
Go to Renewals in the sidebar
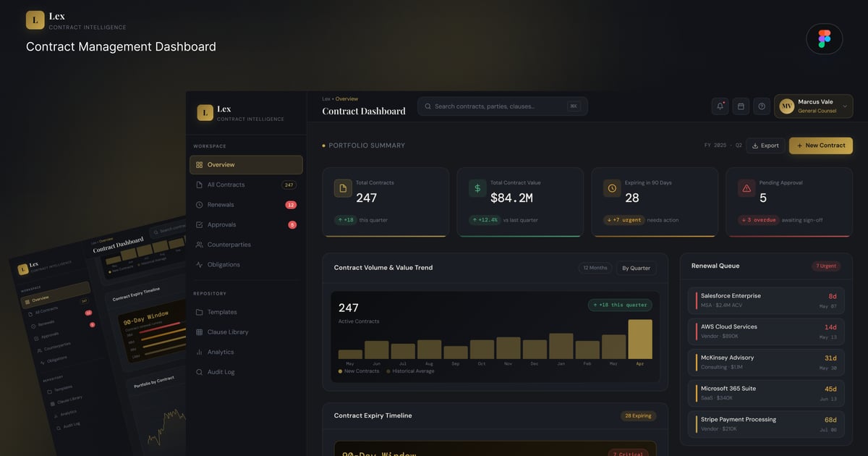246,205
